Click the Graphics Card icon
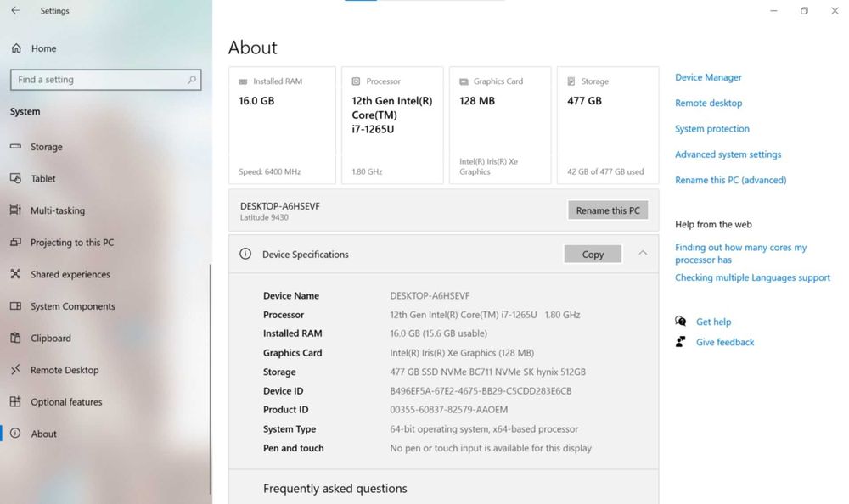Viewport: 849px width, 504px height. coord(464,81)
